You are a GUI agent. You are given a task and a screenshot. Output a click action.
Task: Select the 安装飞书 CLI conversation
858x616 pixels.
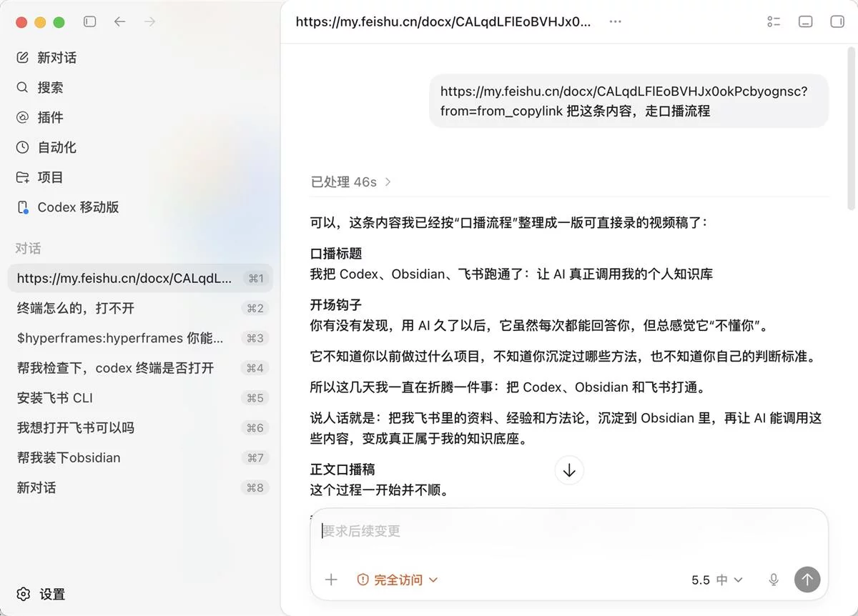tap(140, 398)
